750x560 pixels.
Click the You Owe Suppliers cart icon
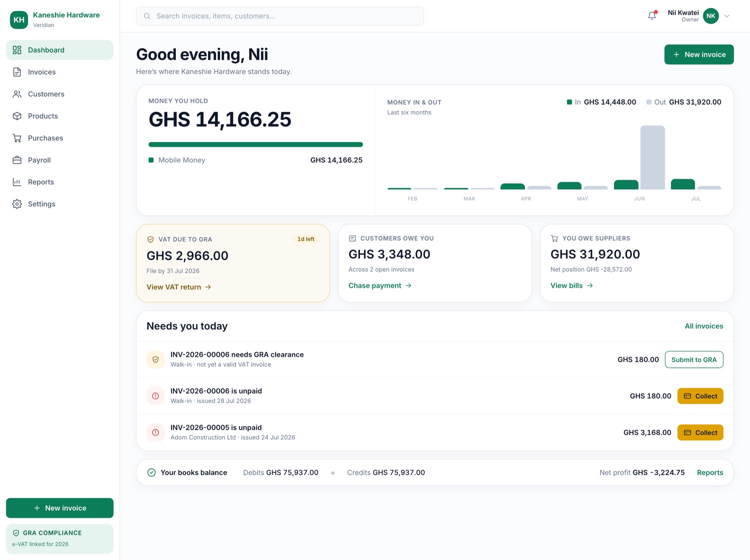coord(554,238)
